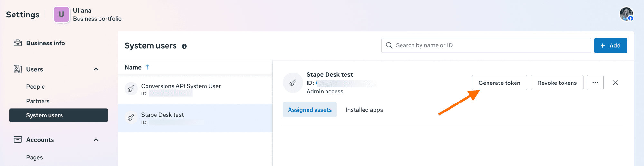Click the blurred ID in details panel
This screenshot has height=166, width=644.
click(x=346, y=83)
